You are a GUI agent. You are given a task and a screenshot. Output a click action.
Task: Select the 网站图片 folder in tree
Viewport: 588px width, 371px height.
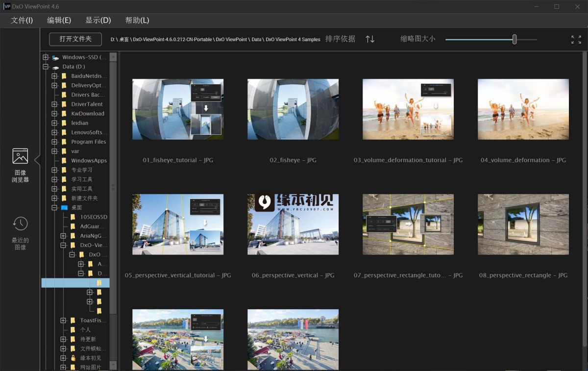tap(91, 367)
